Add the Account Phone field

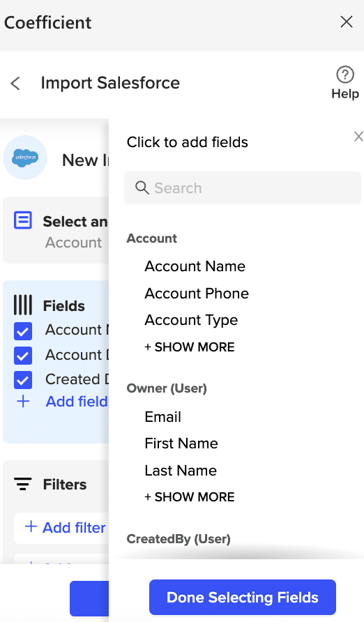(x=197, y=294)
